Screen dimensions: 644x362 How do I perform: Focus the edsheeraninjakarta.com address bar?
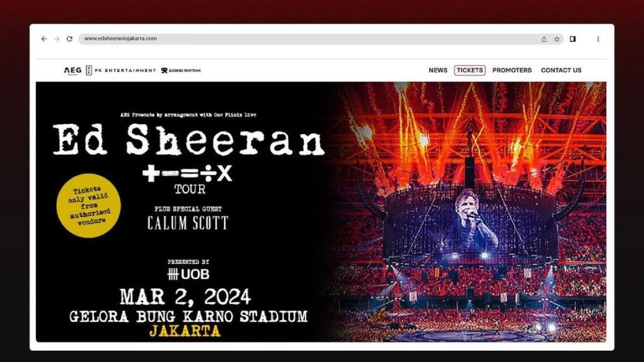pos(321,39)
